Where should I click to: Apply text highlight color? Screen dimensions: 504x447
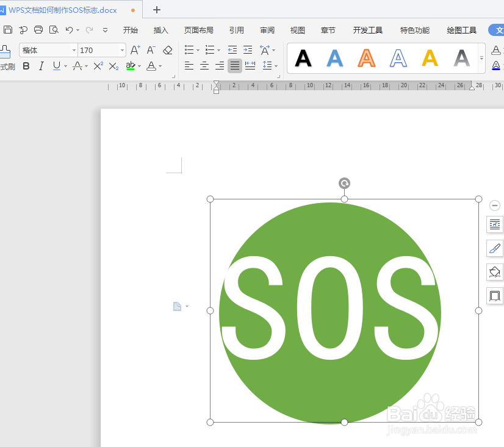pyautogui.click(x=130, y=66)
